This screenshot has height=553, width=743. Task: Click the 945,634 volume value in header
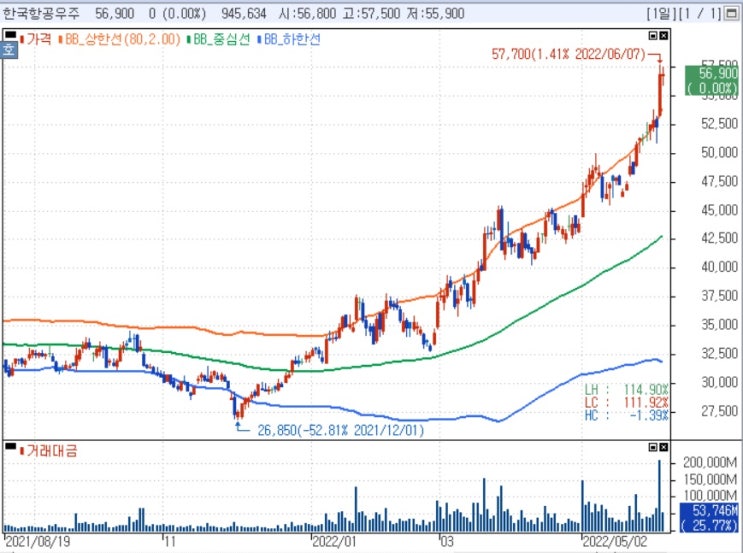244,13
